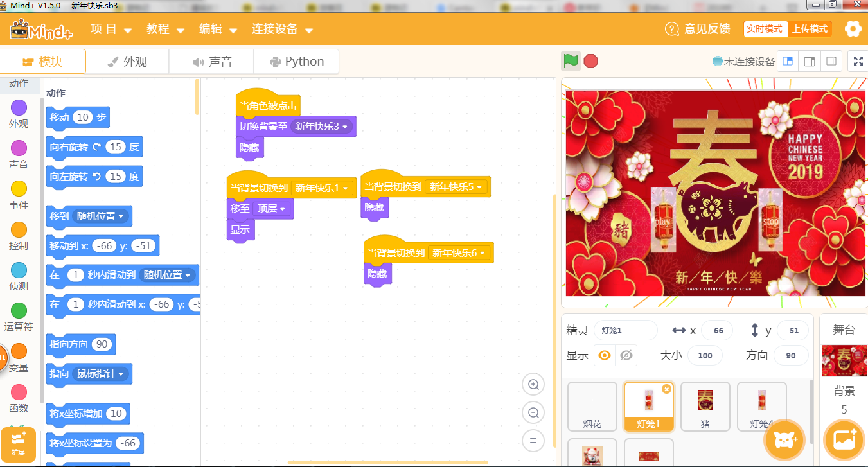Screen dimensions: 868x467
Task: Click the green flag run button
Action: click(x=571, y=61)
